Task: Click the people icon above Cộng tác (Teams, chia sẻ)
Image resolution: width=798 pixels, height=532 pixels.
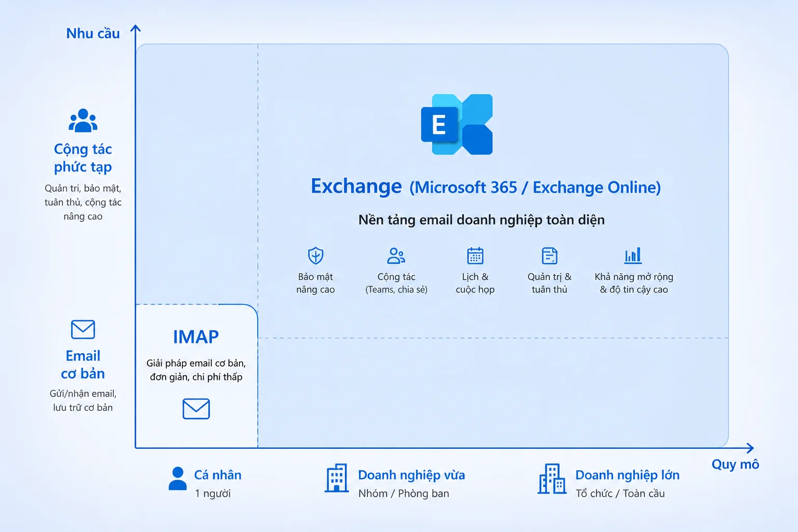Action: [396, 256]
